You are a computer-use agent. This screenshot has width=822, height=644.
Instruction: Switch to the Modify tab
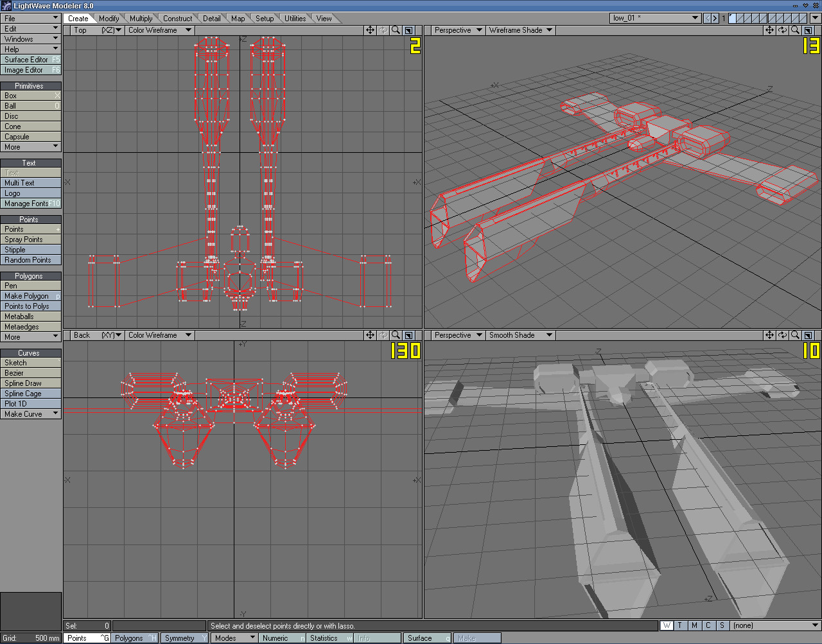click(x=109, y=19)
